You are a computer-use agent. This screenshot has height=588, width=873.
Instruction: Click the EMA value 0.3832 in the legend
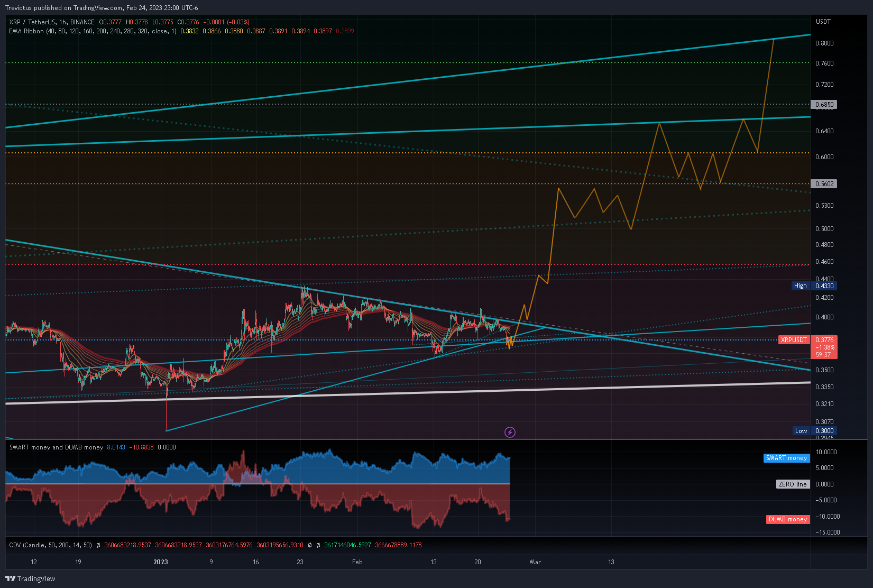(189, 31)
